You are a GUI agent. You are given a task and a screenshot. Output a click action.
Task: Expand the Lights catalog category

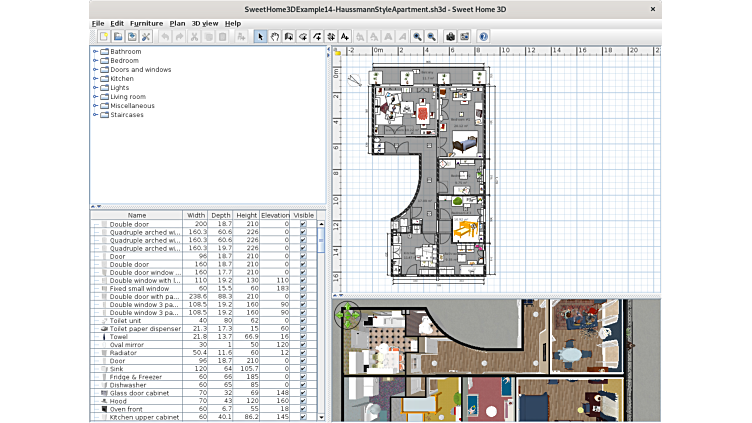(x=95, y=88)
